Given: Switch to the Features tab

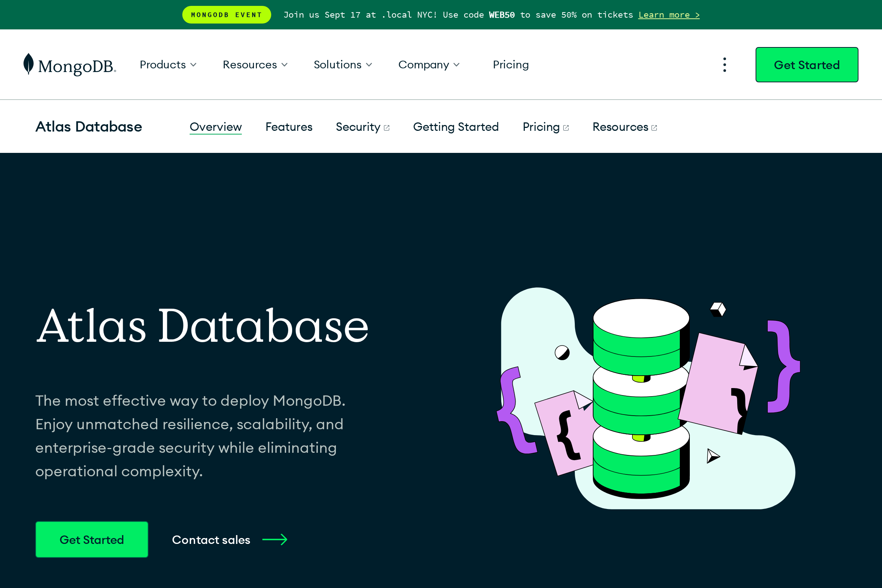Looking at the screenshot, I should click(x=289, y=127).
